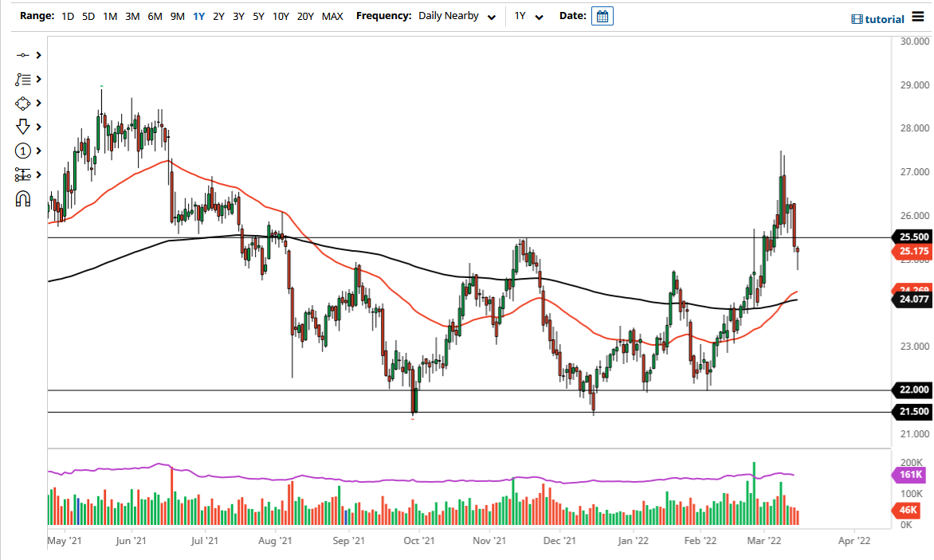Set range to 20Y
Image resolution: width=934 pixels, height=560 pixels.
click(305, 16)
